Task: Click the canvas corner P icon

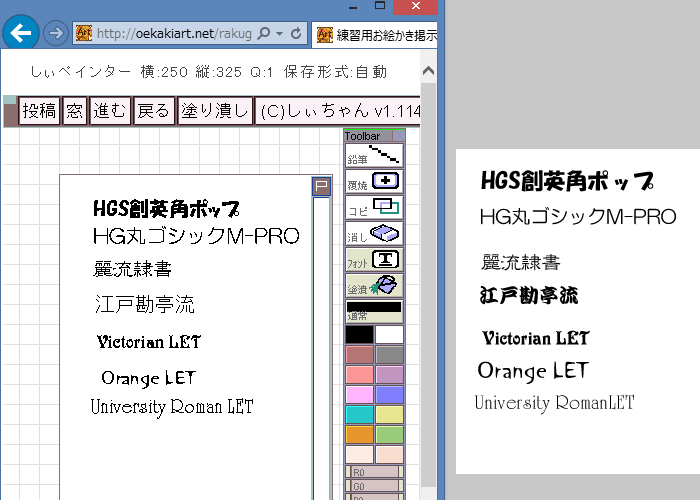Action: click(x=321, y=186)
